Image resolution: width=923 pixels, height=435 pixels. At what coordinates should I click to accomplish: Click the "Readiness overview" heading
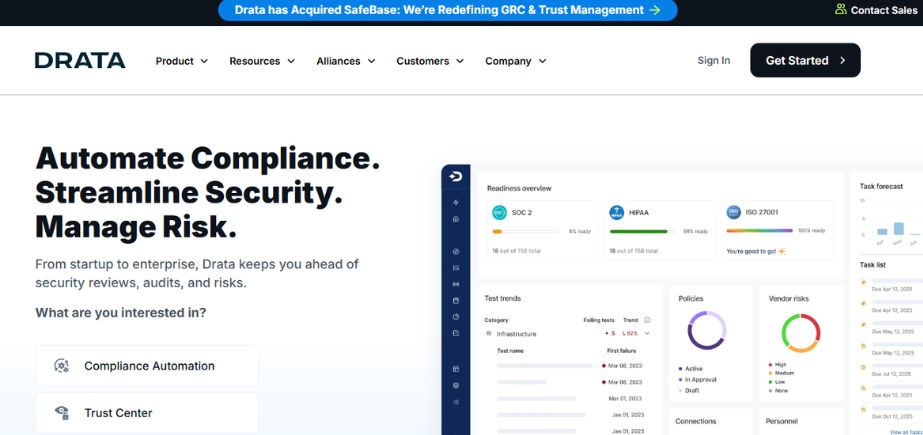(x=519, y=188)
